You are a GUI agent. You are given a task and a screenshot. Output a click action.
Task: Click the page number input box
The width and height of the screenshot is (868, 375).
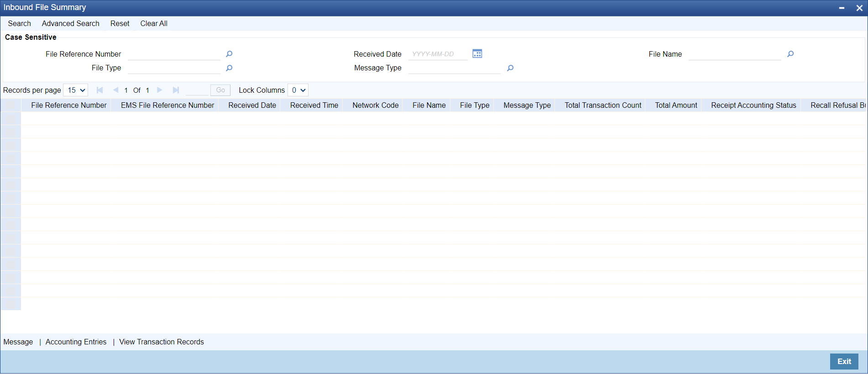197,90
